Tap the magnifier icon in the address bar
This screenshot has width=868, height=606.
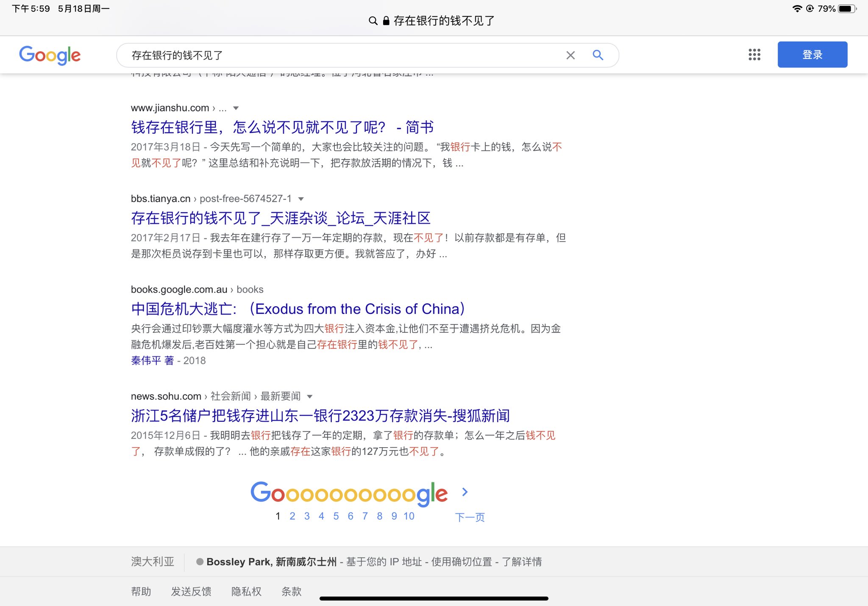pyautogui.click(x=373, y=21)
